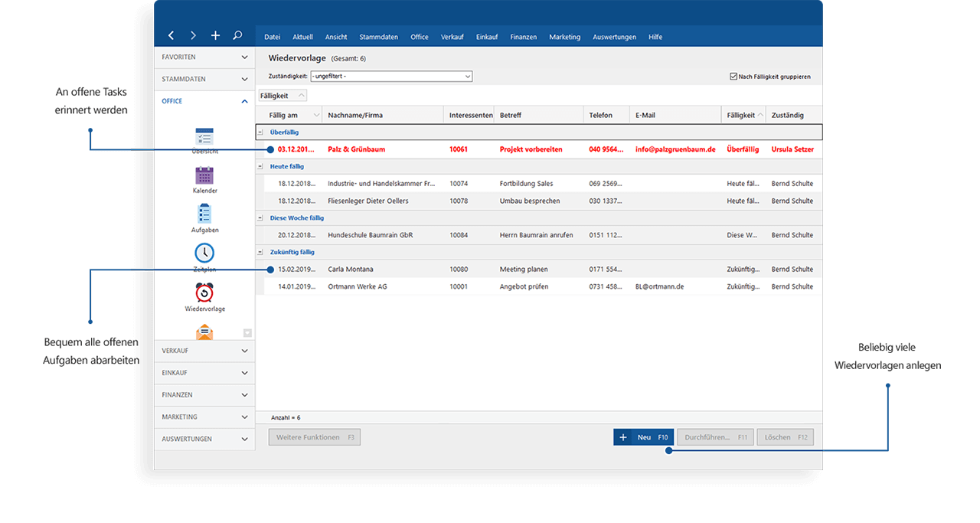The image size is (980, 523).
Task: Collapse the 'Überfällig' group
Action: (x=260, y=132)
